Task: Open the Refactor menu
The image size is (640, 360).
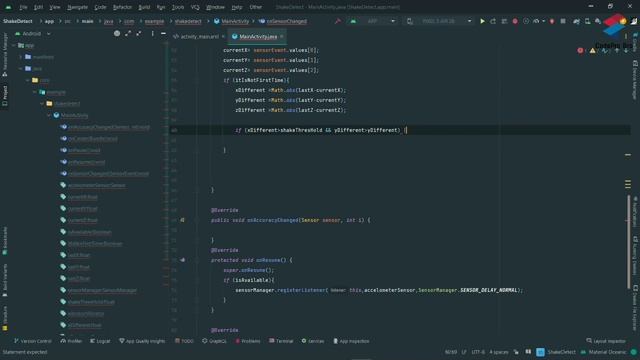Action: tap(122, 7)
